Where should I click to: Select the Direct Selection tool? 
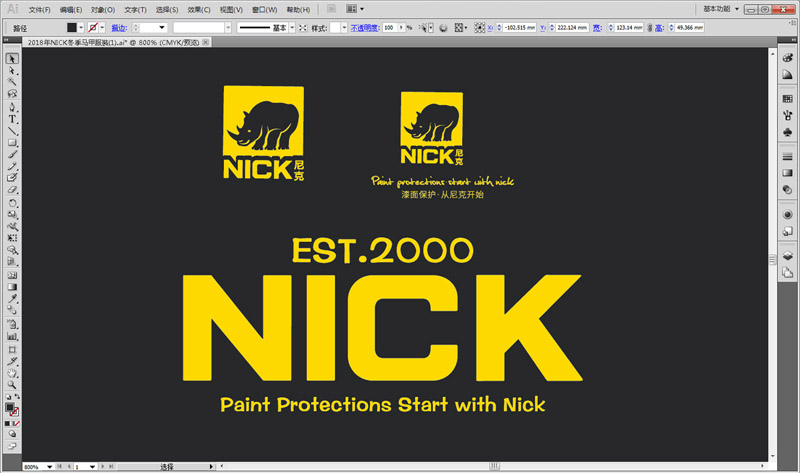pyautogui.click(x=12, y=70)
